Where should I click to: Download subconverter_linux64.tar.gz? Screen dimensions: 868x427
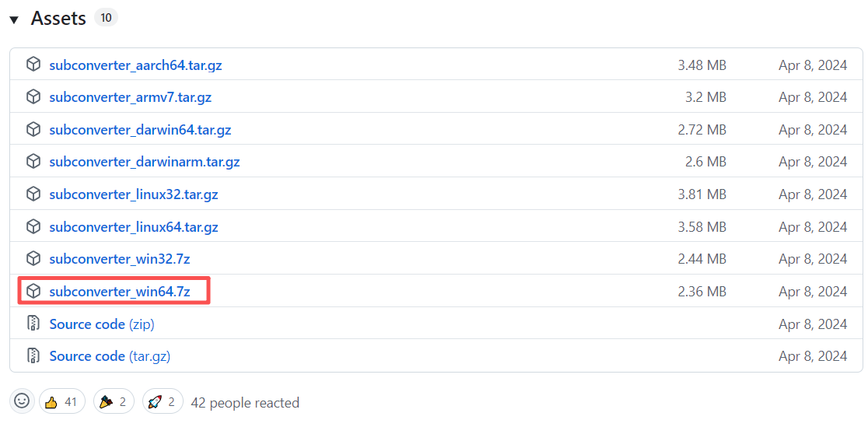(x=134, y=227)
